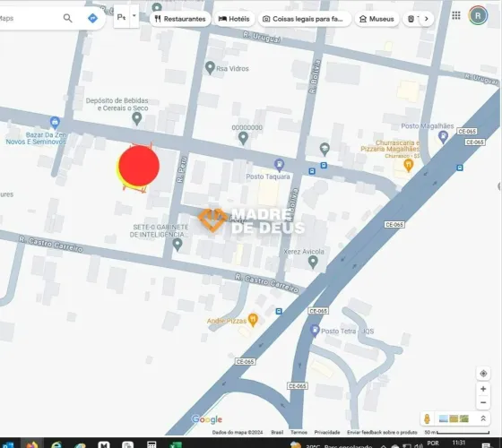Select the Xerez Avícola pin
Screen dimensions: 502x448
(313, 262)
